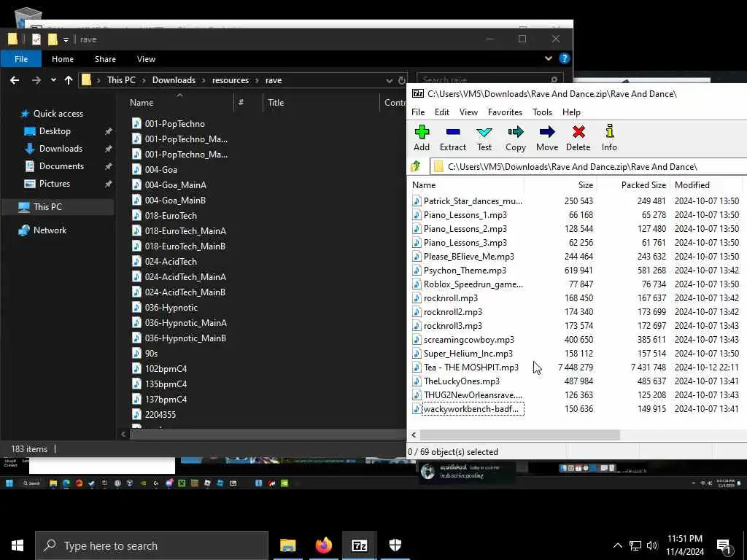Click 7-Zip icon in the taskbar
Viewport: 747px width, 560px height.
tap(359, 545)
